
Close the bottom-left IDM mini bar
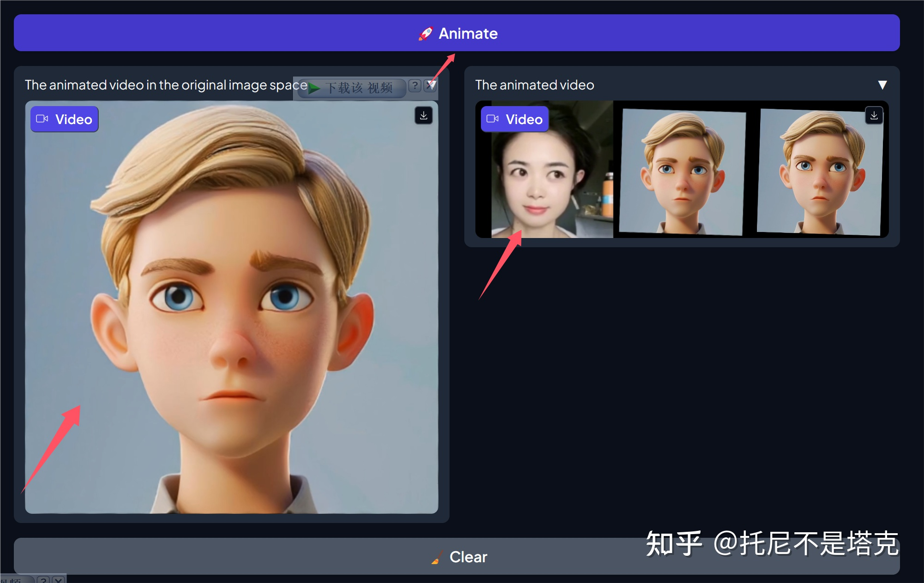click(x=58, y=581)
